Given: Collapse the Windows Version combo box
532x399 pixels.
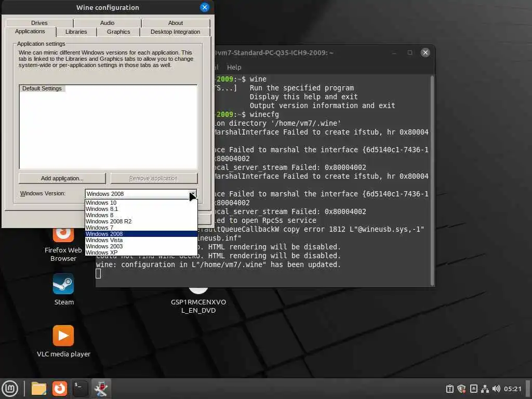Looking at the screenshot, I should point(192,194).
